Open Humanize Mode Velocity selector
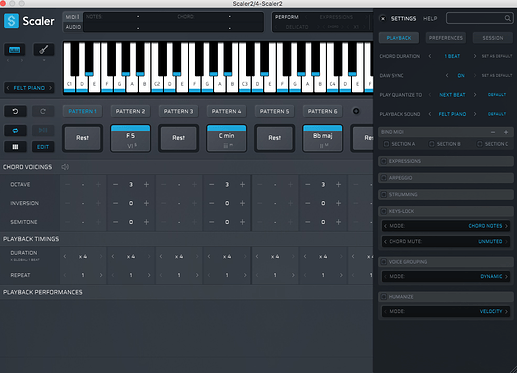517x373 pixels. [446, 311]
